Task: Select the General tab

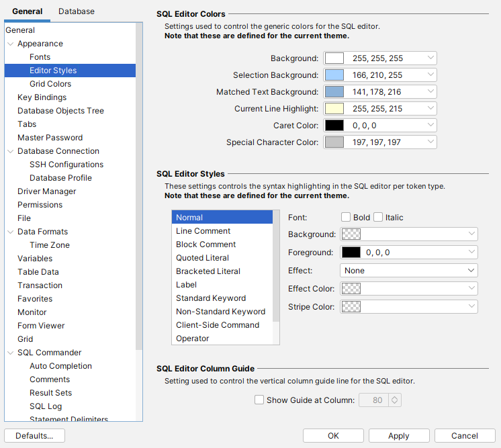Action: (27, 11)
